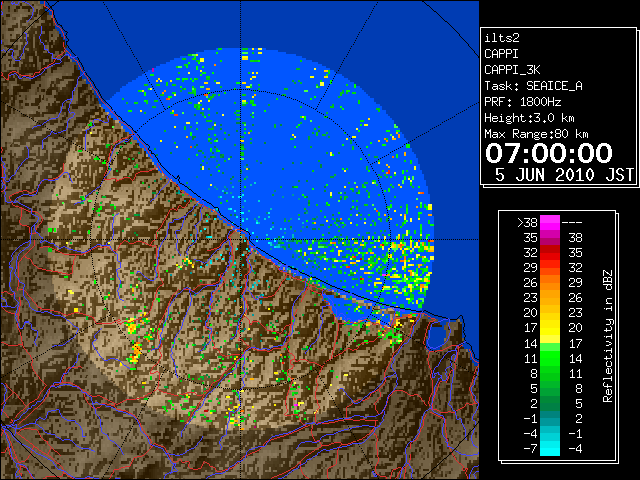Screen dimensions: 640x480
Task: Pick the yellow legend band near 17
Action: (550, 328)
